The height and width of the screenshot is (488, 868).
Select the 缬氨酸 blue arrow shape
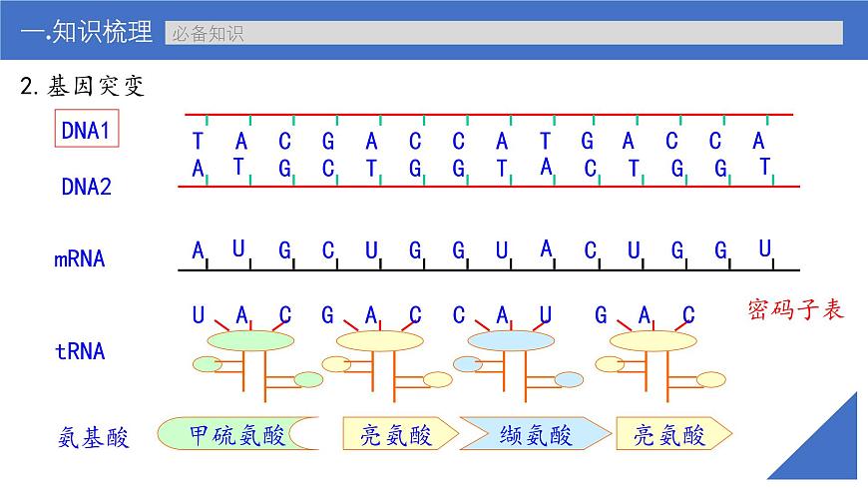click(x=536, y=434)
